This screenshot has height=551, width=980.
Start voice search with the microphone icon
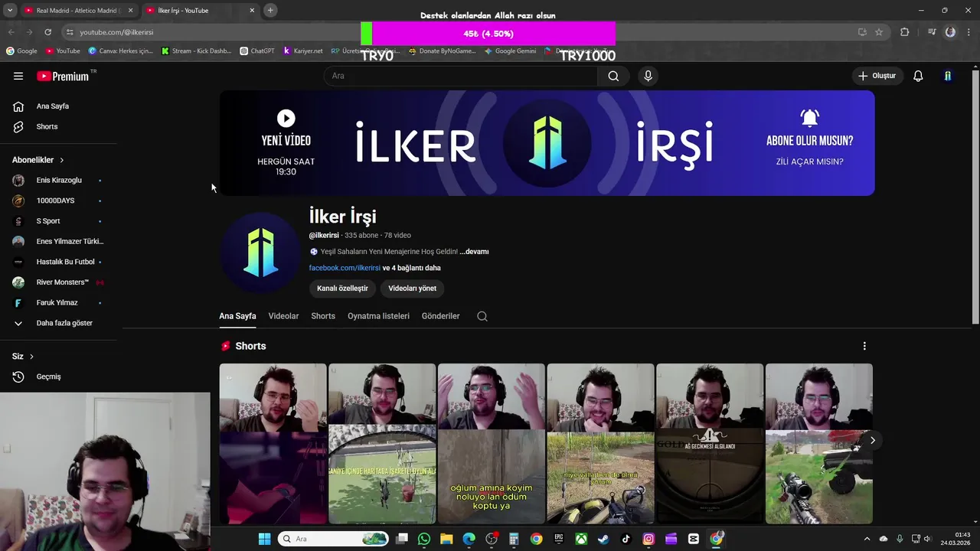tap(648, 76)
